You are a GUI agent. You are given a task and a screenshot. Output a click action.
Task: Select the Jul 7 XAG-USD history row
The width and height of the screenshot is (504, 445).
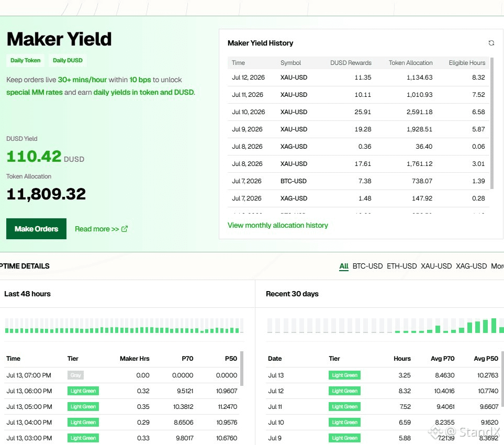(x=359, y=198)
